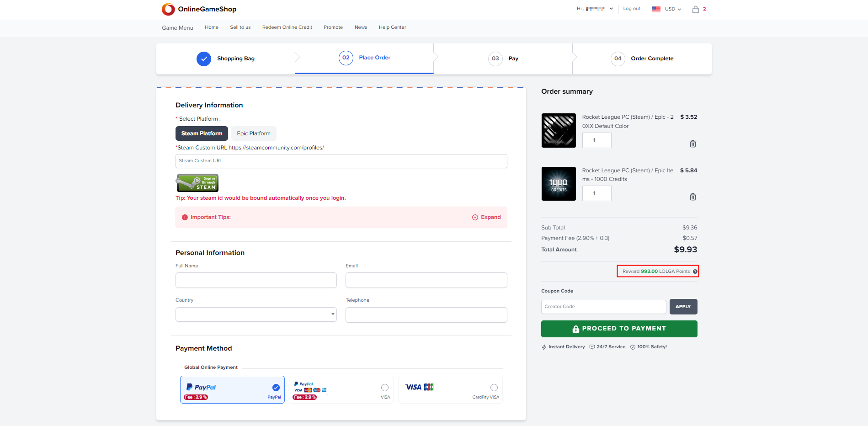Click quantity box of 1000 Credits item
The height and width of the screenshot is (426, 868).
[x=596, y=193]
